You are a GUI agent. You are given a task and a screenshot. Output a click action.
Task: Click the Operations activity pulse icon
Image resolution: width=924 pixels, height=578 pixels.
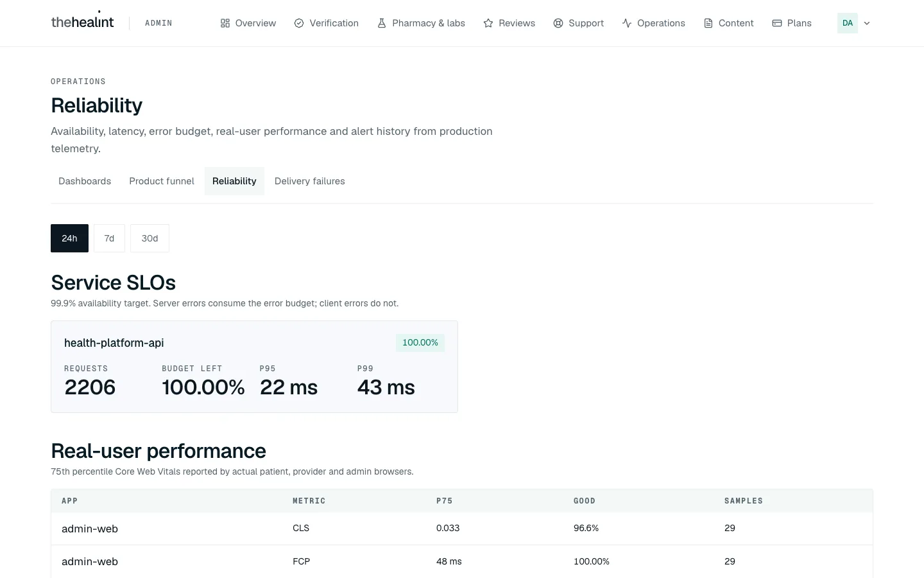coord(627,23)
